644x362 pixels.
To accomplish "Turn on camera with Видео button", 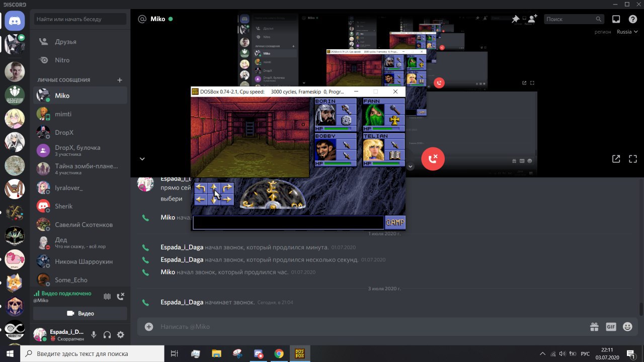I will coord(80,313).
